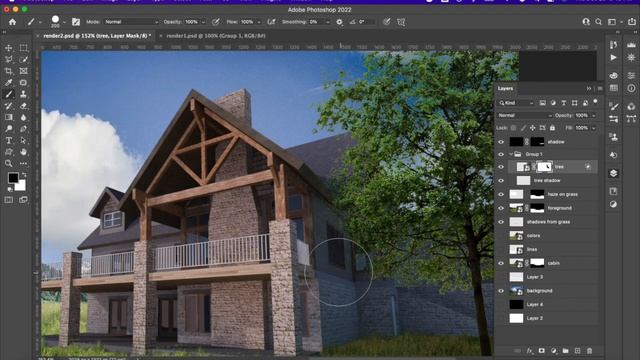Select the Pen tool
The width and height of the screenshot is (640, 360).
coord(24,129)
